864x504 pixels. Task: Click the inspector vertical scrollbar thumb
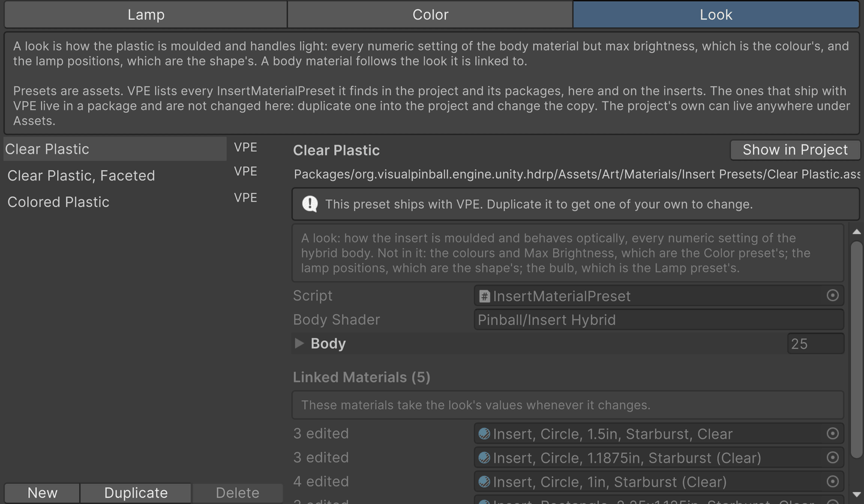click(856, 349)
